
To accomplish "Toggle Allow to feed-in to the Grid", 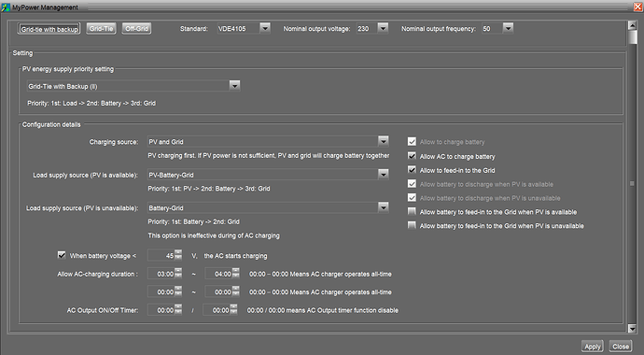I will (x=412, y=170).
